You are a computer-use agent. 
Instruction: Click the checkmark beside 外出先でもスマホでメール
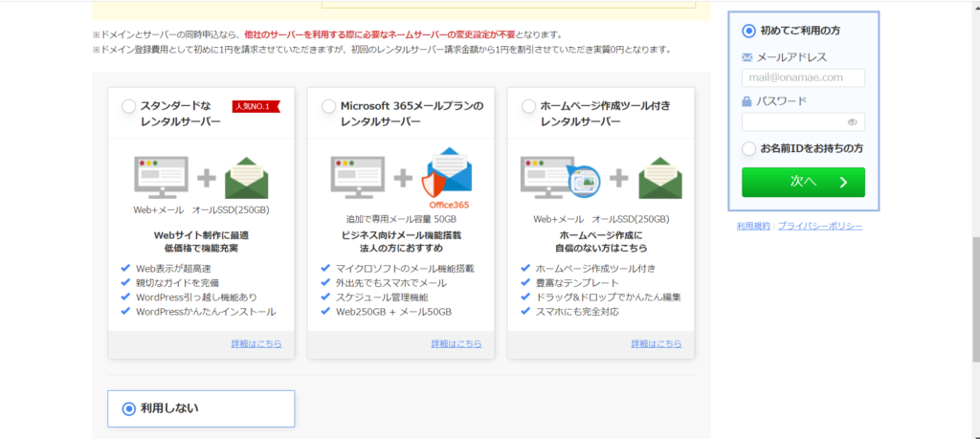click(325, 283)
